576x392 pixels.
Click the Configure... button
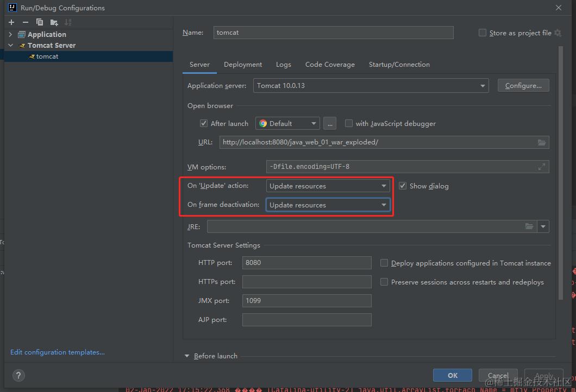point(523,86)
